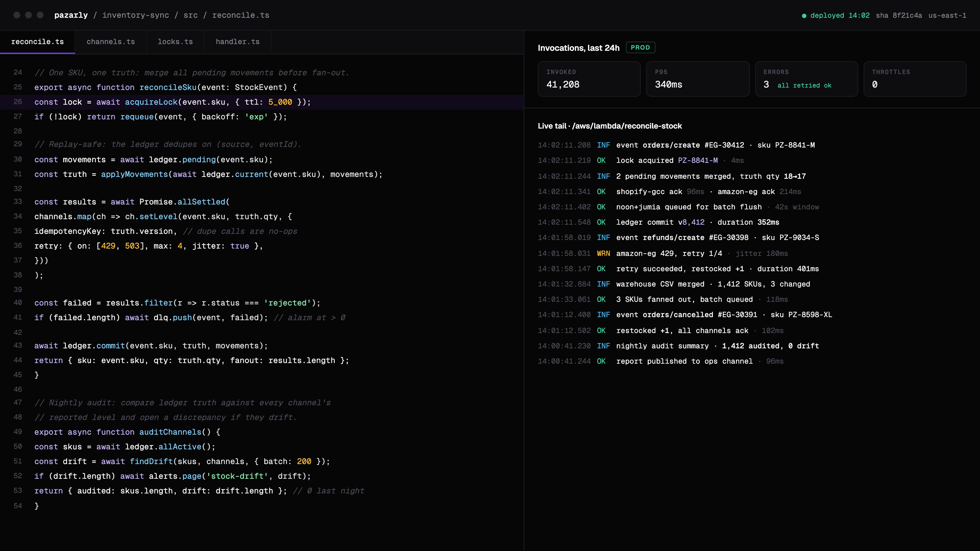Click the auditChannels function name

click(x=170, y=432)
